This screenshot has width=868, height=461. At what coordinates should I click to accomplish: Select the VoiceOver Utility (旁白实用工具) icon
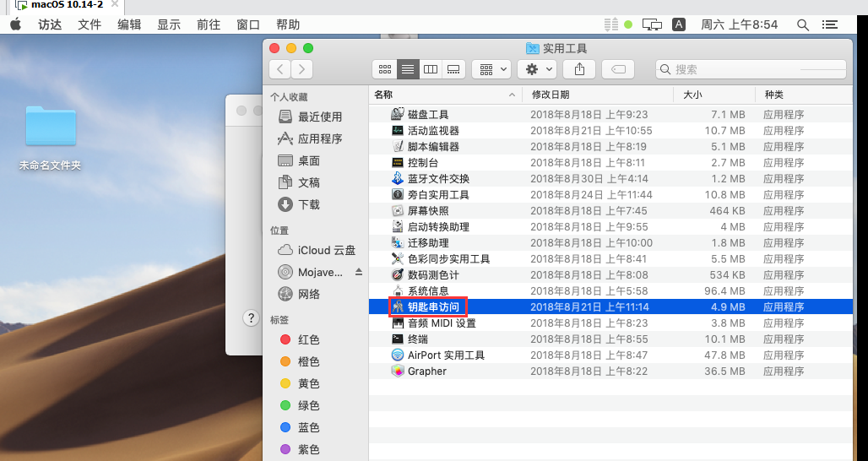[x=398, y=194]
